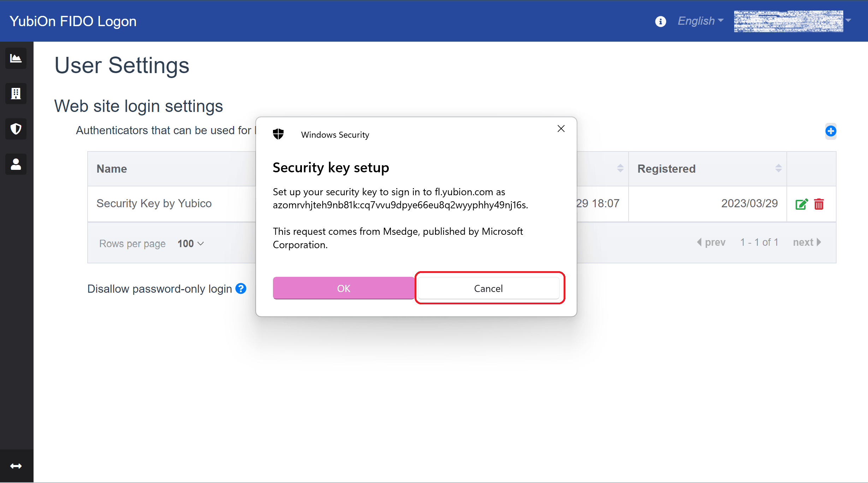This screenshot has width=868, height=483.
Task: Open the Rows per page 100 dropdown
Action: click(191, 244)
